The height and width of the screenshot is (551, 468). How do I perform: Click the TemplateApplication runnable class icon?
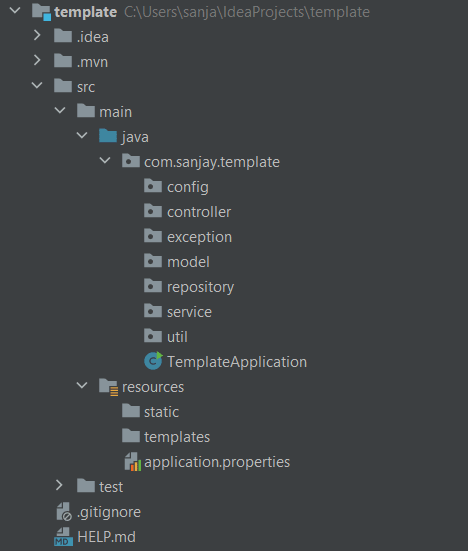pos(154,361)
